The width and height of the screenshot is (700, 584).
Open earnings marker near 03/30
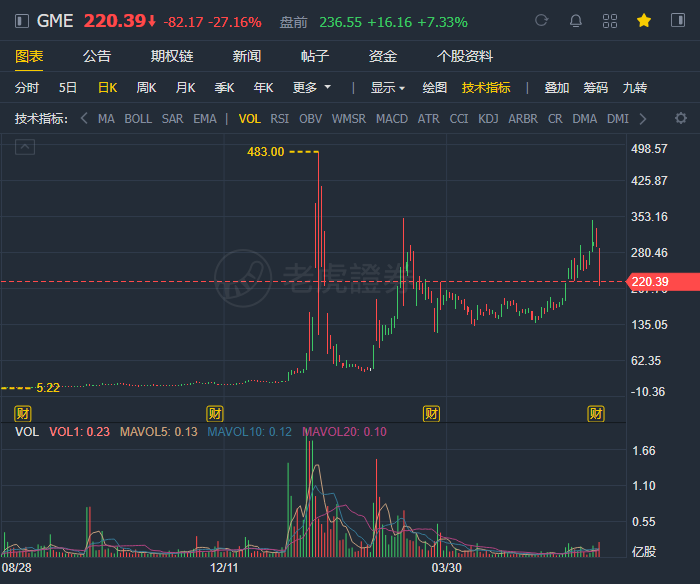click(x=431, y=414)
